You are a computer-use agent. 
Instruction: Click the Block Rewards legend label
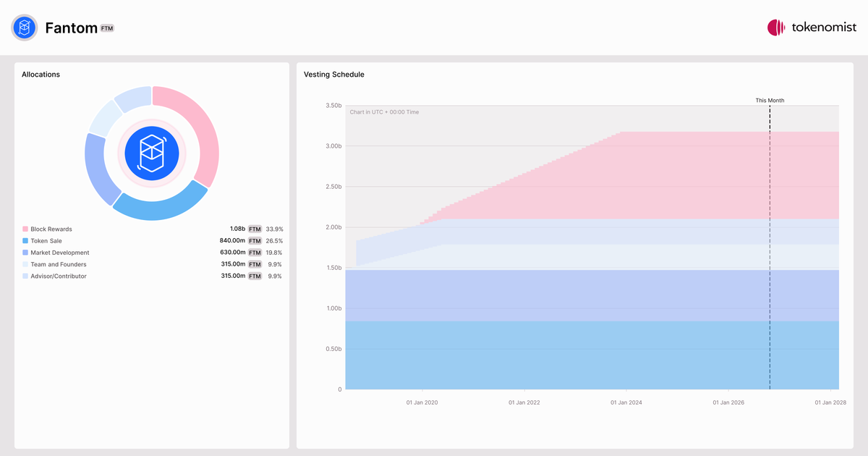(x=51, y=229)
